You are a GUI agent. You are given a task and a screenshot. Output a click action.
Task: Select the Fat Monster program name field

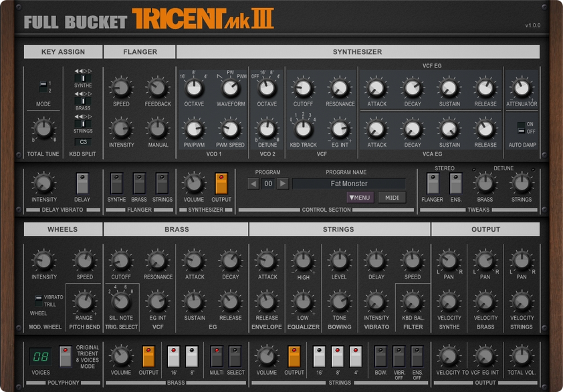point(349,184)
